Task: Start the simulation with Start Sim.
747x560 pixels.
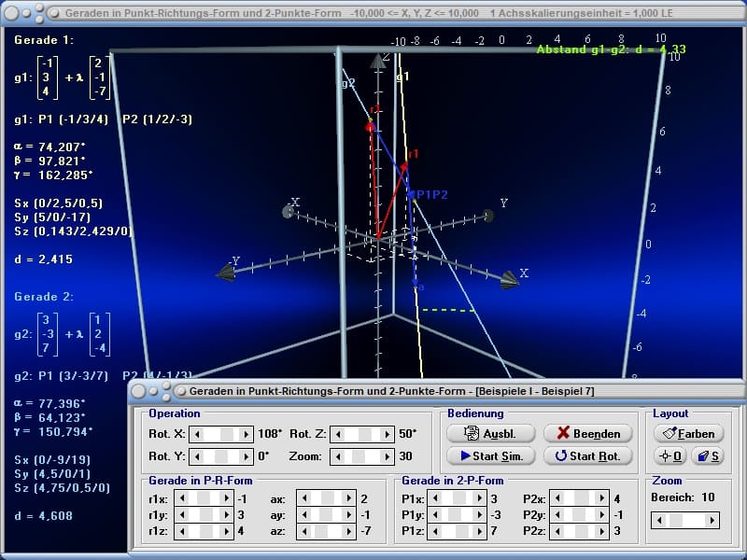Action: point(491,455)
